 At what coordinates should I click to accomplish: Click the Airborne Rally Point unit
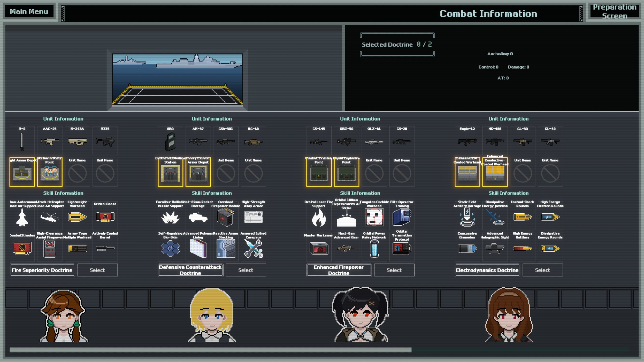tap(50, 173)
